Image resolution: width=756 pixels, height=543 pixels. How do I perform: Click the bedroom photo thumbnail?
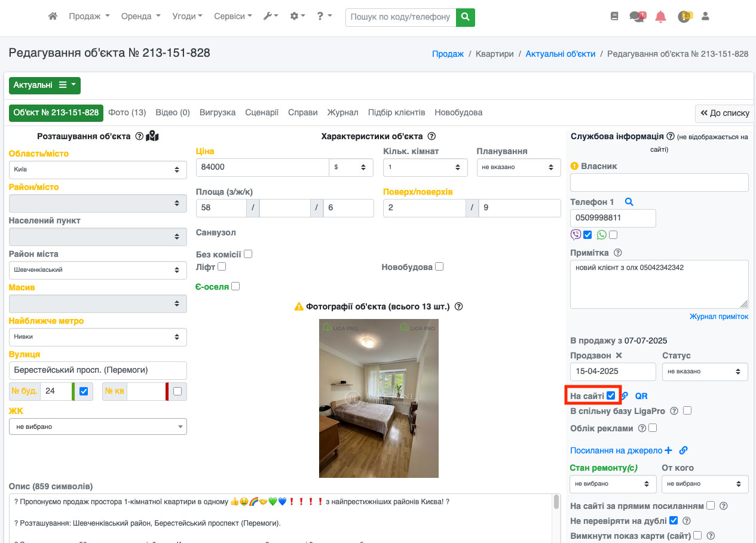point(378,398)
